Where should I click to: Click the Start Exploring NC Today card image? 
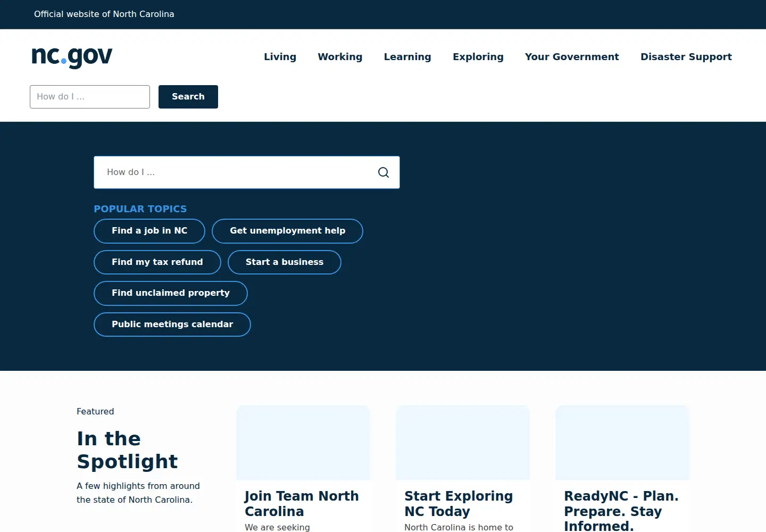(463, 443)
